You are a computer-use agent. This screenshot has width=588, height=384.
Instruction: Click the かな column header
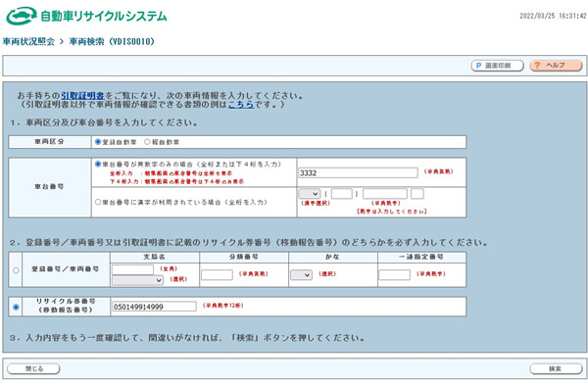(332, 257)
